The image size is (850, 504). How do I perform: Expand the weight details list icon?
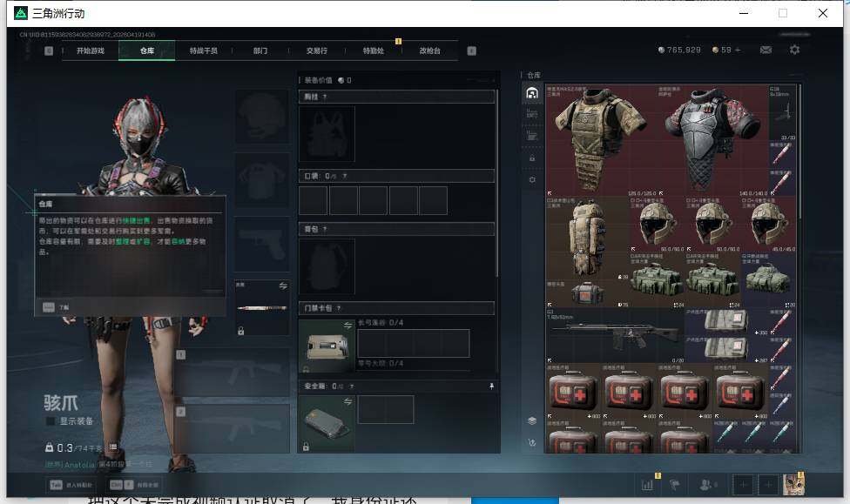[x=112, y=447]
